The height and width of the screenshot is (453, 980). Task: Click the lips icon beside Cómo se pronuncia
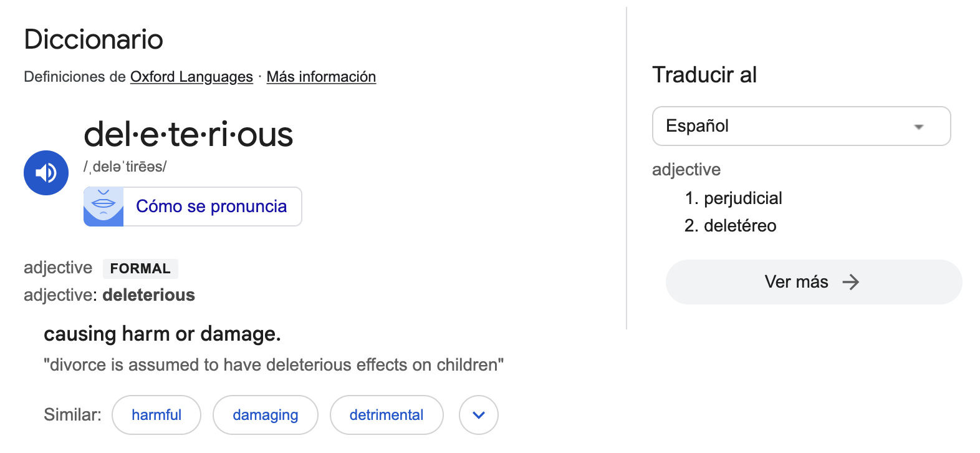point(103,207)
